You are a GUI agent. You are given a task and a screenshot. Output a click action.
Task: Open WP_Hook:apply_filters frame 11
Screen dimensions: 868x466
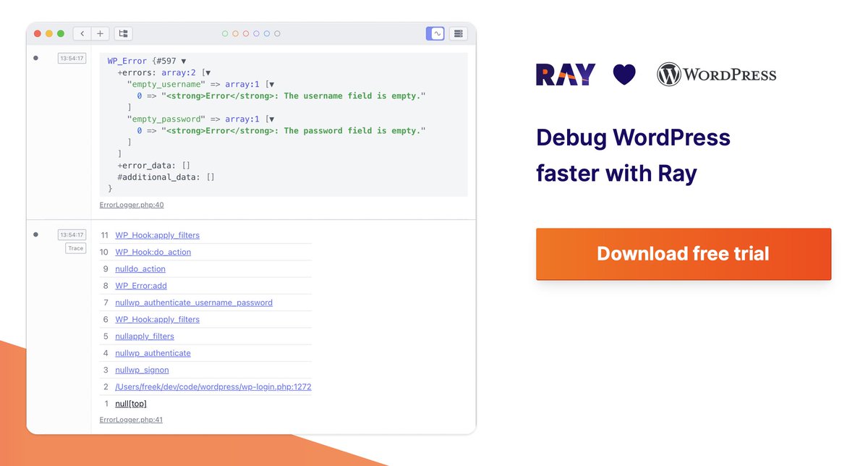click(x=157, y=235)
